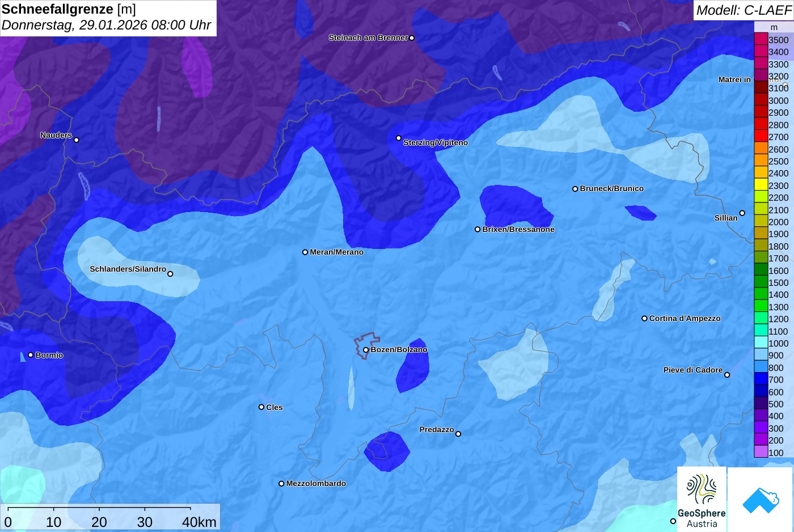The height and width of the screenshot is (532, 794).
Task: Select the Pieve di Cadore marker
Action: [x=727, y=375]
